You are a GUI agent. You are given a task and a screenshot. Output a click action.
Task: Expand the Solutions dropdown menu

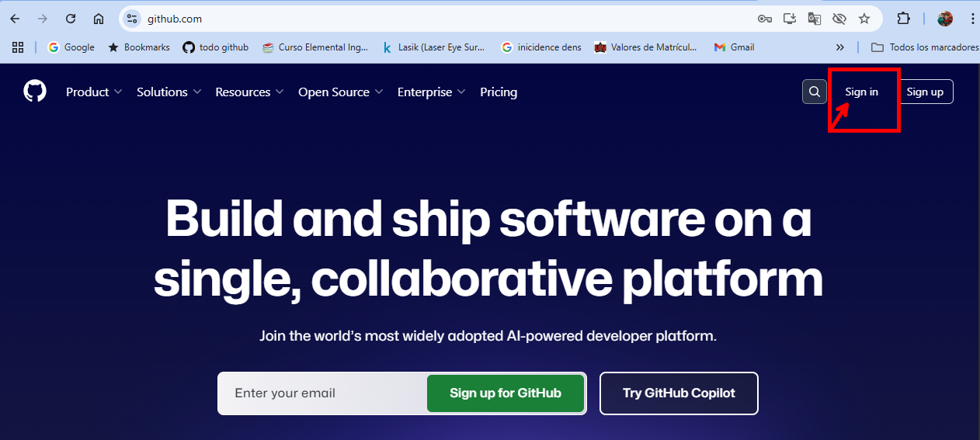click(169, 92)
